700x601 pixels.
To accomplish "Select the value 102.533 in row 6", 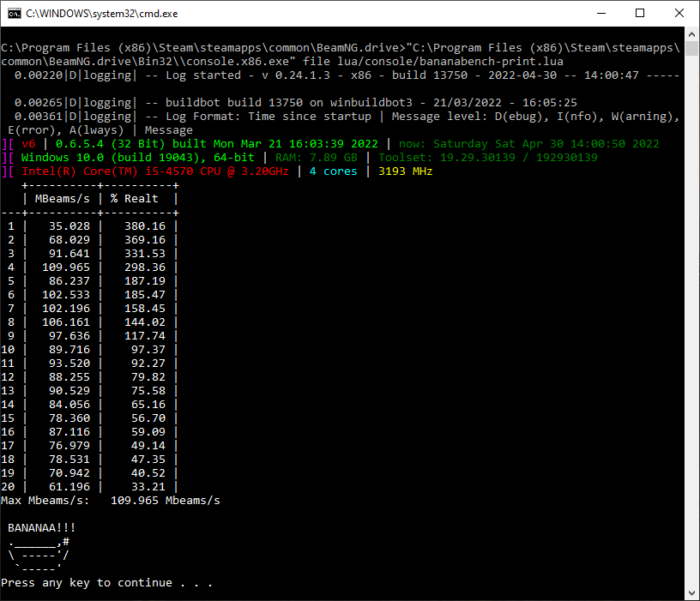I will tap(66, 295).
